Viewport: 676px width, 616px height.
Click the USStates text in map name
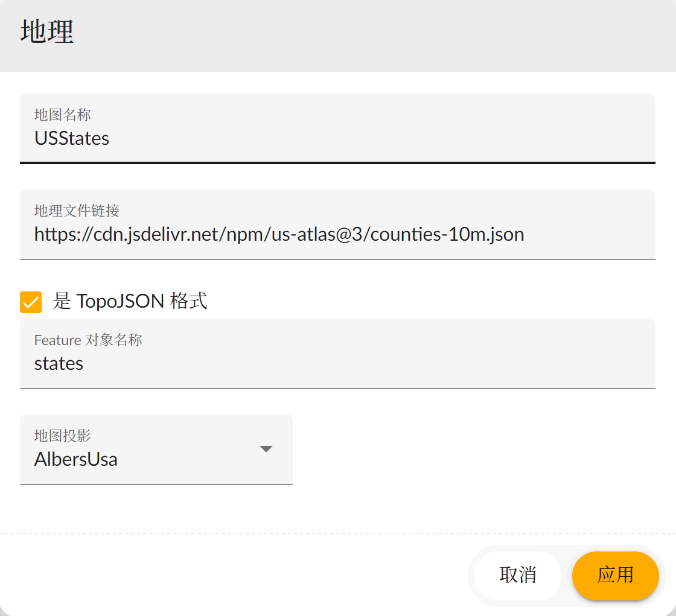point(72,139)
